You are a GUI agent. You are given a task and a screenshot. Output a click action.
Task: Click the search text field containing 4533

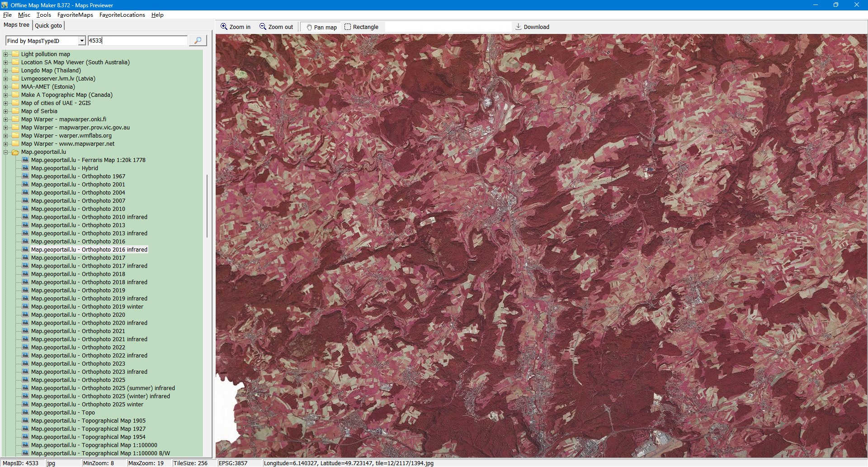(x=137, y=41)
